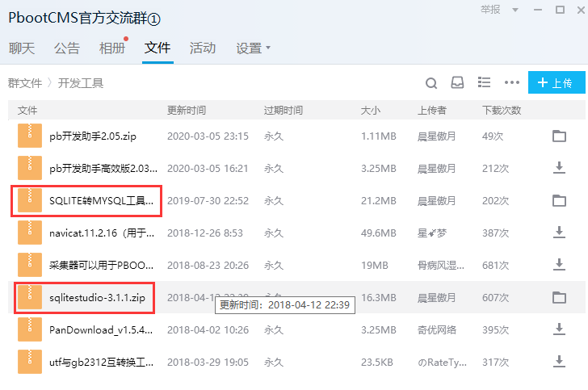Click the 上传 upload button
588x390 pixels.
[556, 82]
